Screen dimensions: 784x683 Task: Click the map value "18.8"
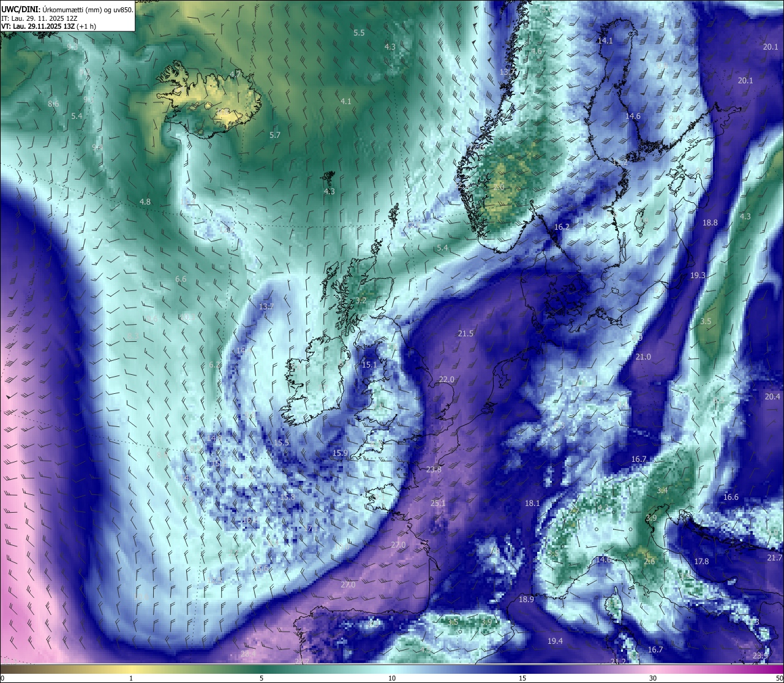(710, 223)
